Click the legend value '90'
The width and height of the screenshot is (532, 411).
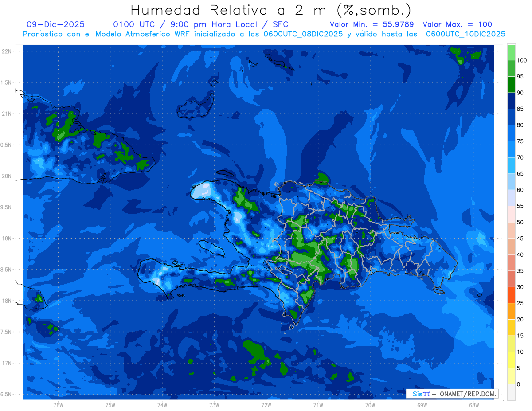[520, 93]
